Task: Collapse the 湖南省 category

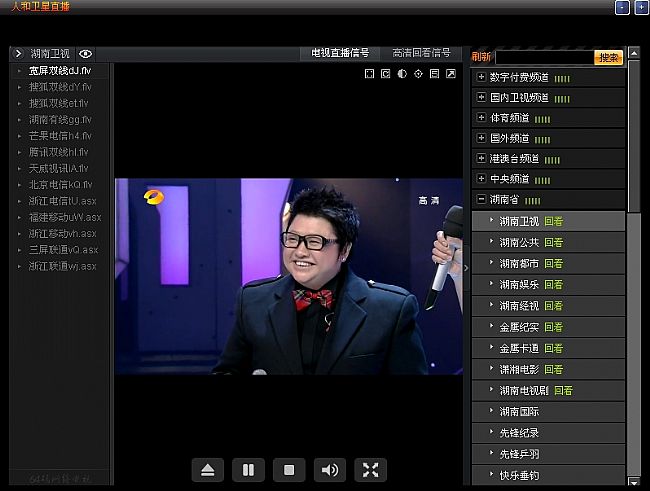Action: point(481,199)
